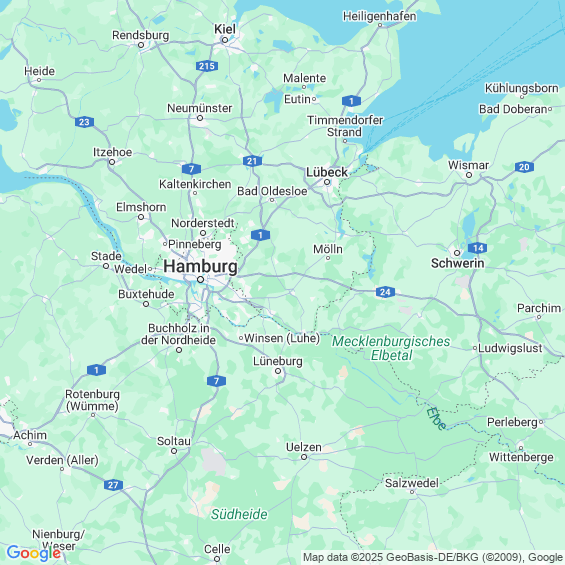Viewport: 565px width, 565px height.
Task: Select the Wismar town label
Action: 468,165
